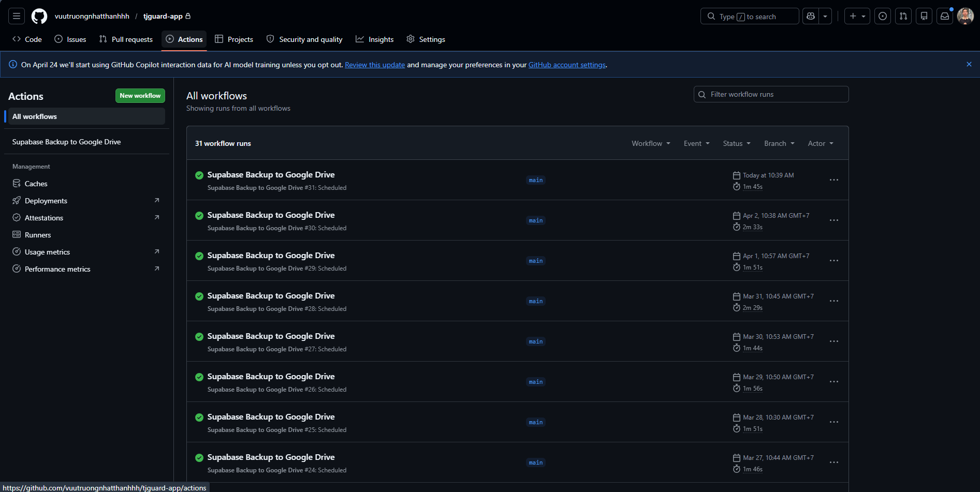Open options menu for run #31
The width and height of the screenshot is (980, 492).
pos(833,180)
